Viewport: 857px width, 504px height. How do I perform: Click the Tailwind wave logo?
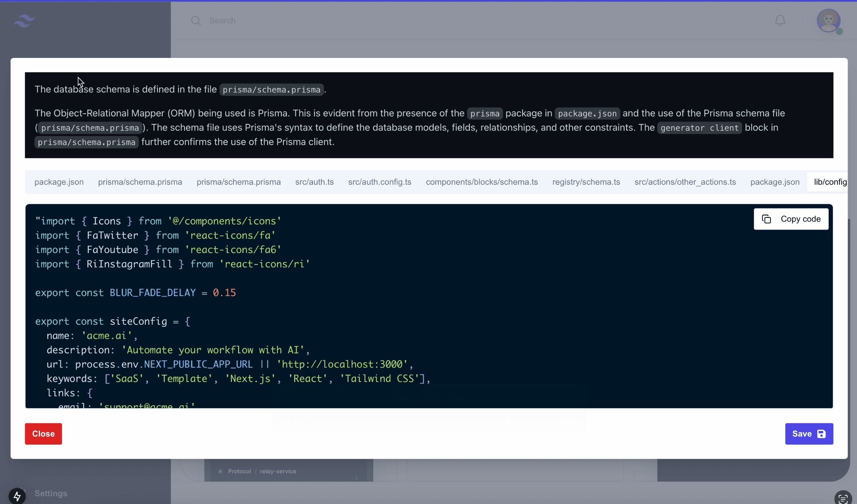24,21
